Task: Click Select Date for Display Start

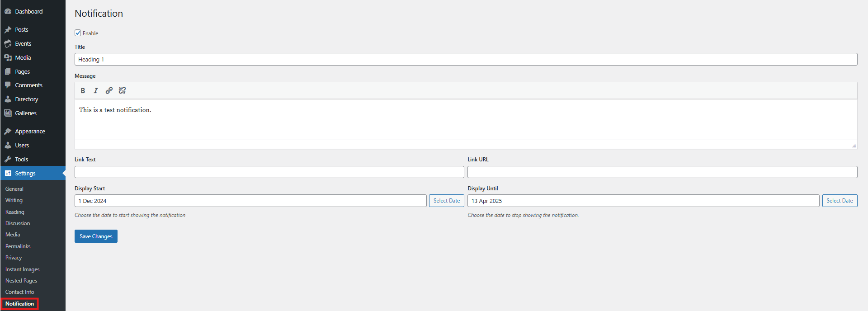Action: 446,201
